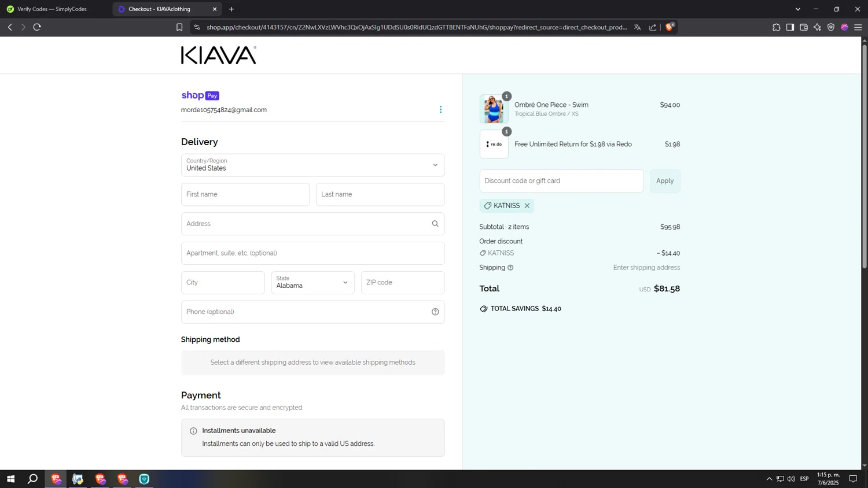Click the page vertical scrollbar
This screenshot has width=868, height=488.
tap(865, 156)
